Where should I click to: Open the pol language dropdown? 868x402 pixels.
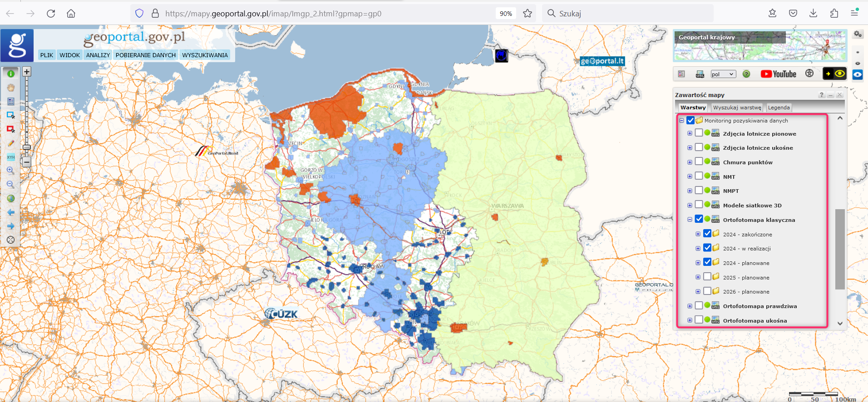(x=723, y=74)
